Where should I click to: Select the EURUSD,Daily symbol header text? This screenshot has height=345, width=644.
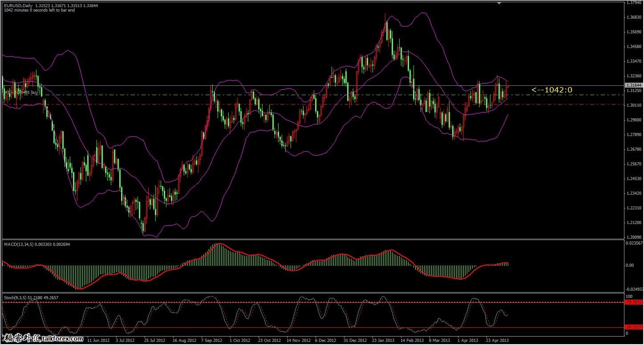(x=18, y=5)
